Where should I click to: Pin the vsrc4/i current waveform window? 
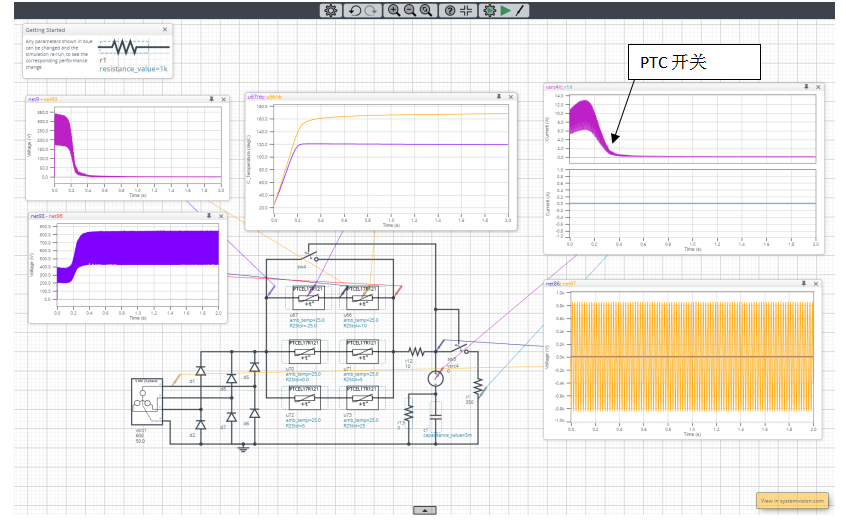point(806,87)
